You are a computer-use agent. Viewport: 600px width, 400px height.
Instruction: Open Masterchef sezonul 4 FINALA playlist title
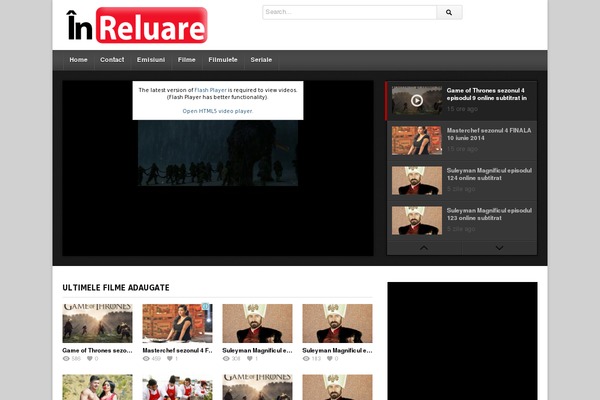click(489, 134)
